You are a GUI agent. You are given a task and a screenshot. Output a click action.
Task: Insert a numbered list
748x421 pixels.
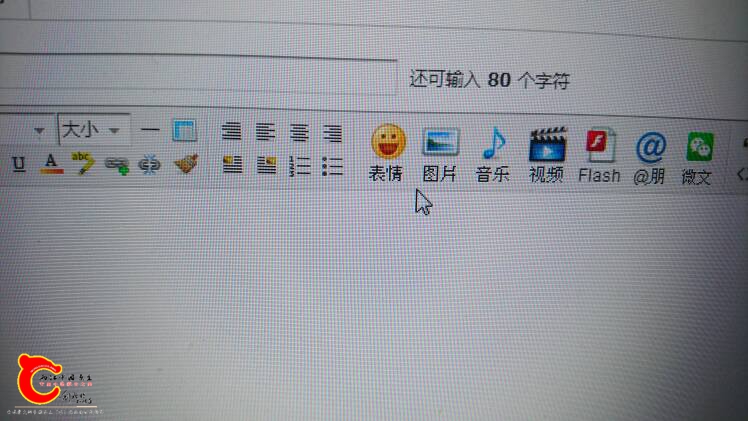[x=300, y=166]
